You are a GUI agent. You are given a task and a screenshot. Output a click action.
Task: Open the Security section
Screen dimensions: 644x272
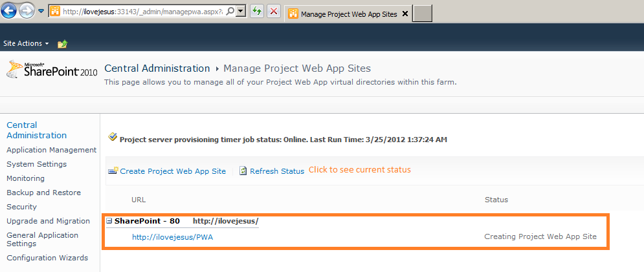coord(22,207)
